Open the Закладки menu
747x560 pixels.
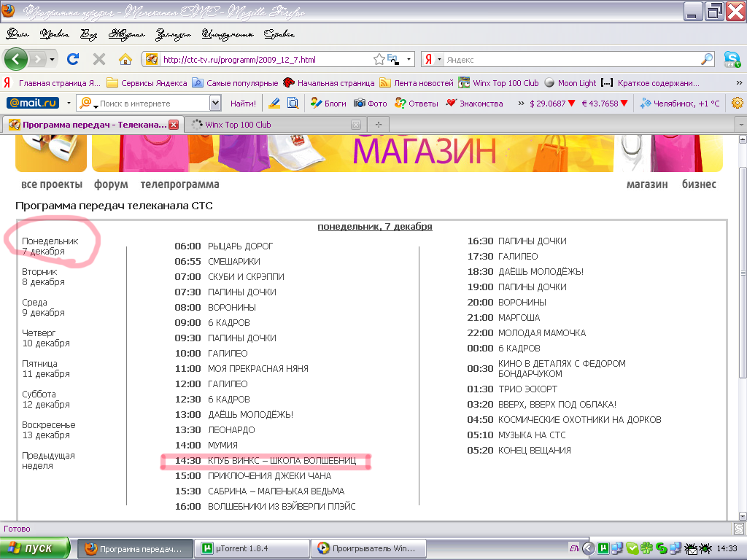(174, 34)
